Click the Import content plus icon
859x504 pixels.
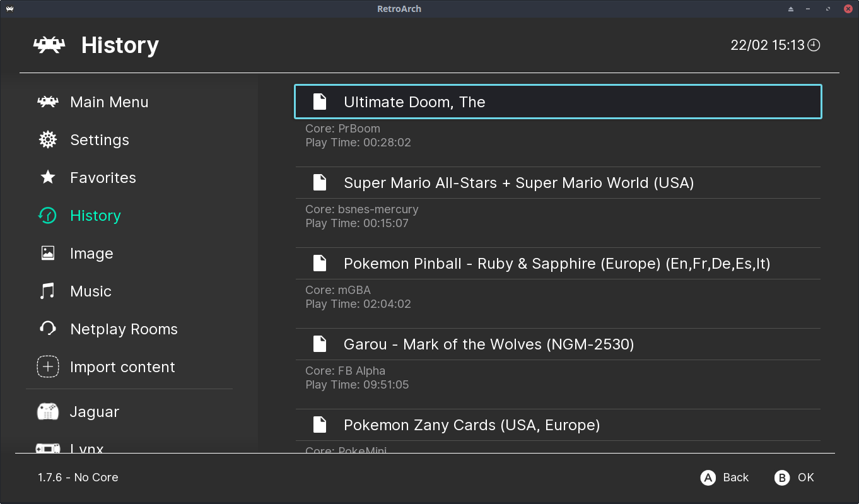point(48,366)
